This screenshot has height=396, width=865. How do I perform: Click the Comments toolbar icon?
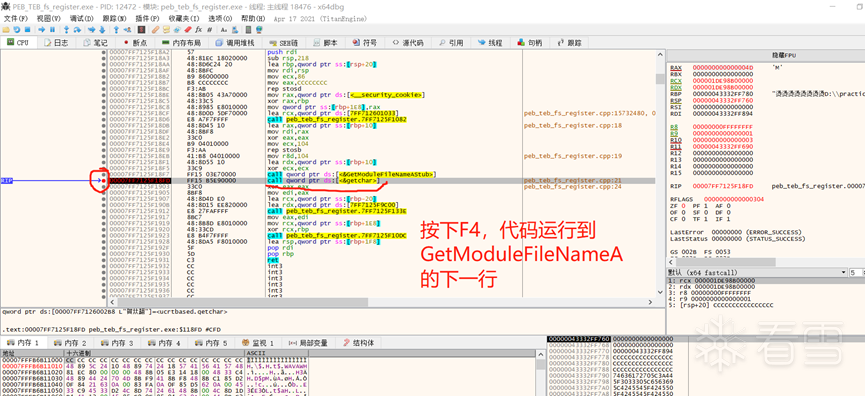pyautogui.click(x=166, y=29)
